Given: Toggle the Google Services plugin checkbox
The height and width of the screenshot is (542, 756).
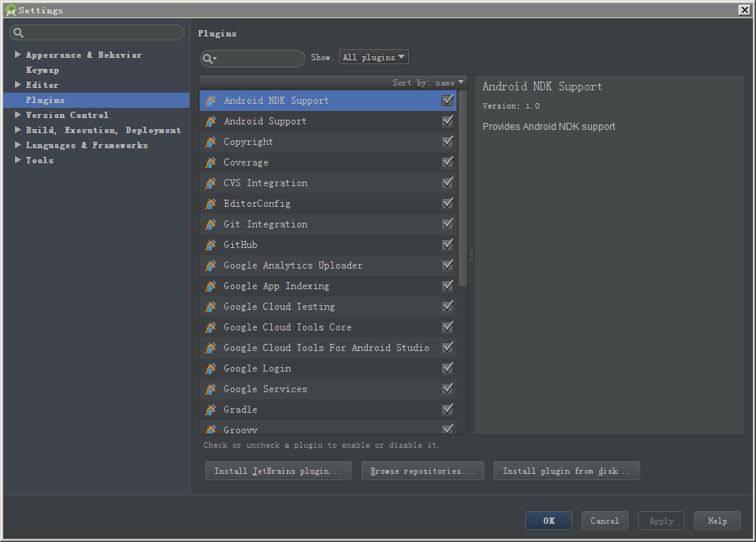Looking at the screenshot, I should click(448, 389).
